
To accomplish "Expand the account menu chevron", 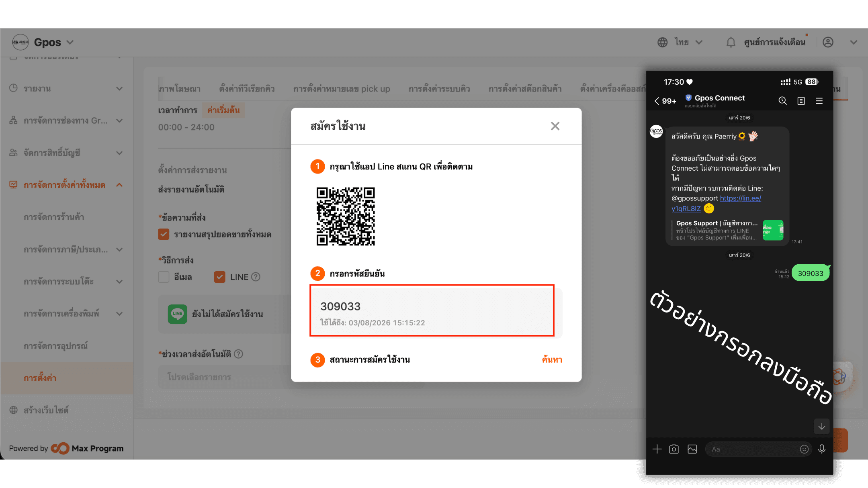I will pos(854,42).
